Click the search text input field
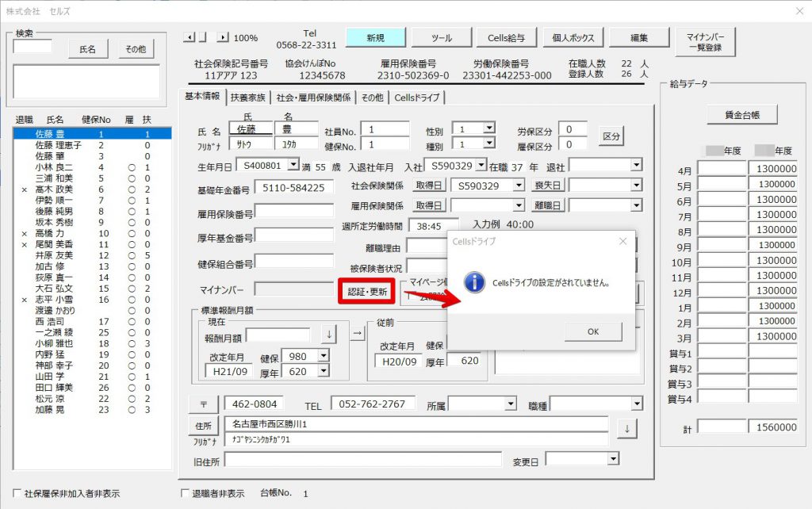This screenshot has width=812, height=509. [33, 47]
